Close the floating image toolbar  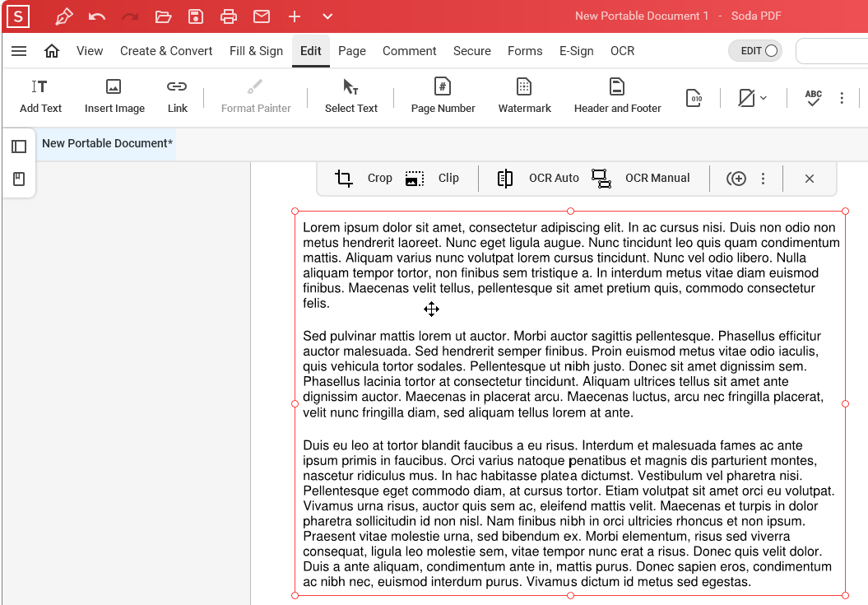(810, 179)
